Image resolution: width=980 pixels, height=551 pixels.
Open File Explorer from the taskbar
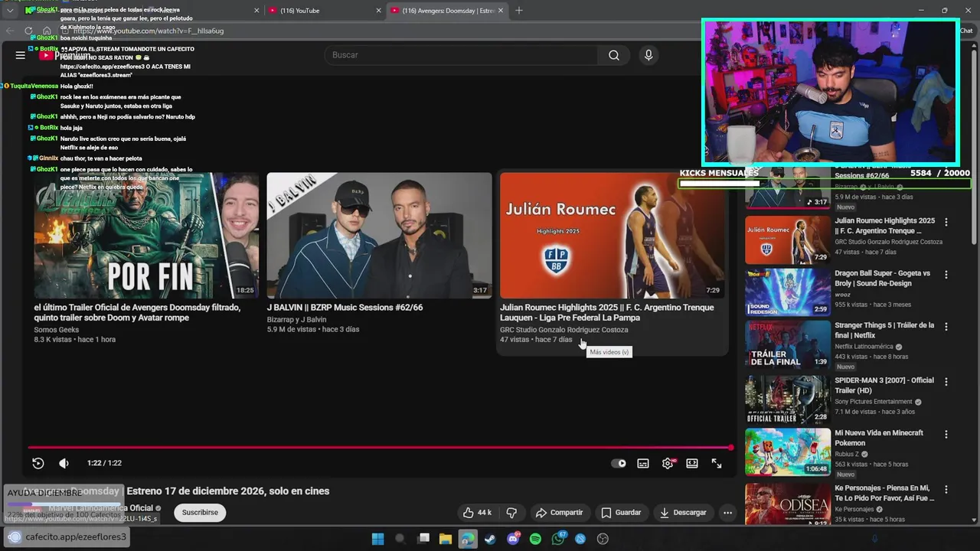pos(445,539)
